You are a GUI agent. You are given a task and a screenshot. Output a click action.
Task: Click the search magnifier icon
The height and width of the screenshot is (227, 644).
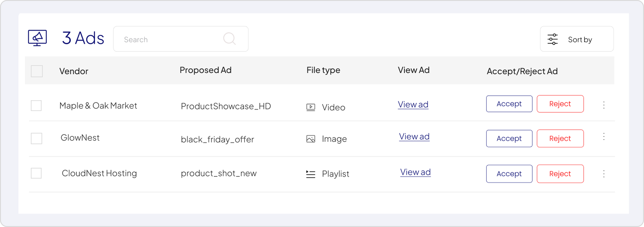click(x=229, y=39)
